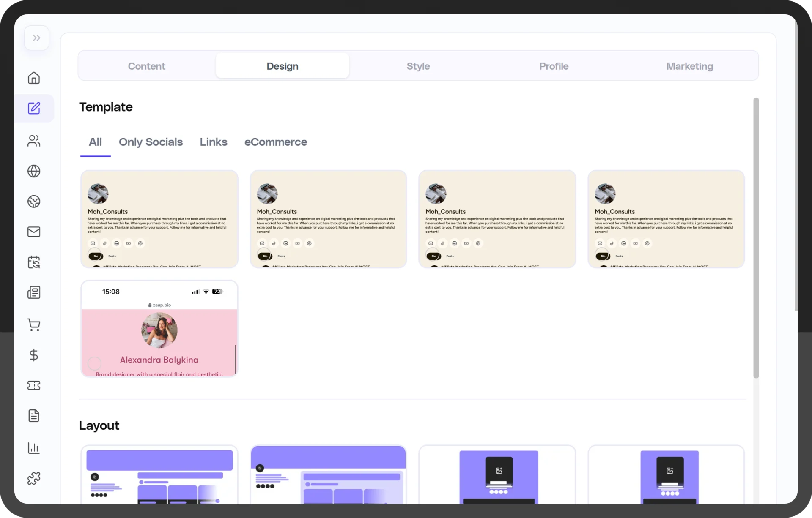Open the Home icon in sidebar
The height and width of the screenshot is (518, 812).
(x=34, y=78)
